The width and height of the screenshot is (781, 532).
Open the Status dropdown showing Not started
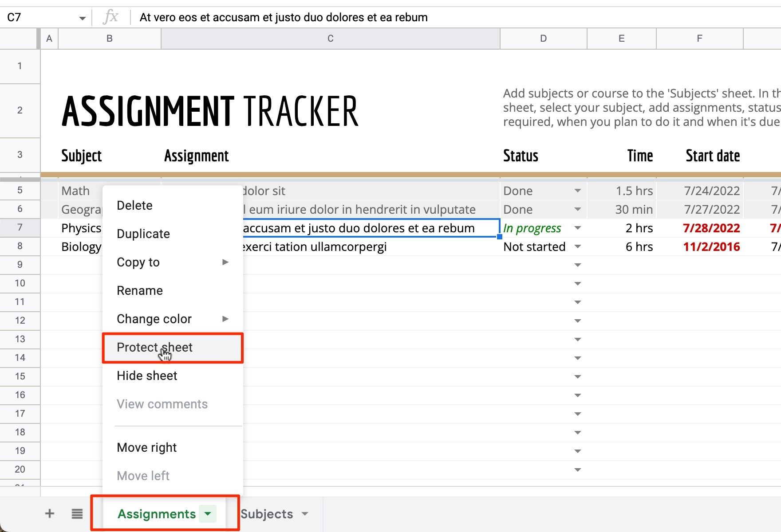point(577,246)
